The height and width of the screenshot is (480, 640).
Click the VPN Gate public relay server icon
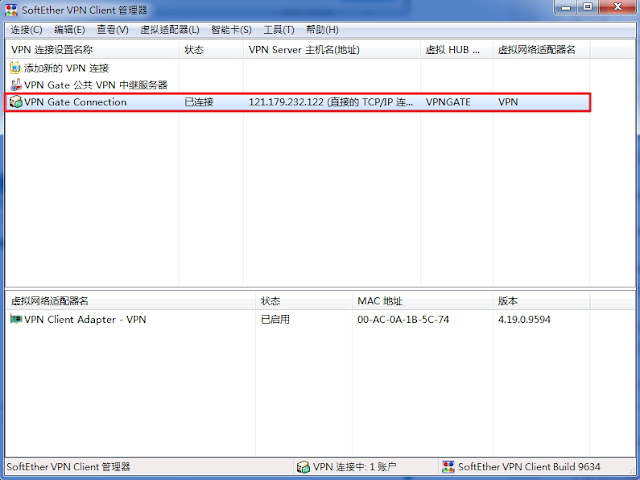point(16,85)
